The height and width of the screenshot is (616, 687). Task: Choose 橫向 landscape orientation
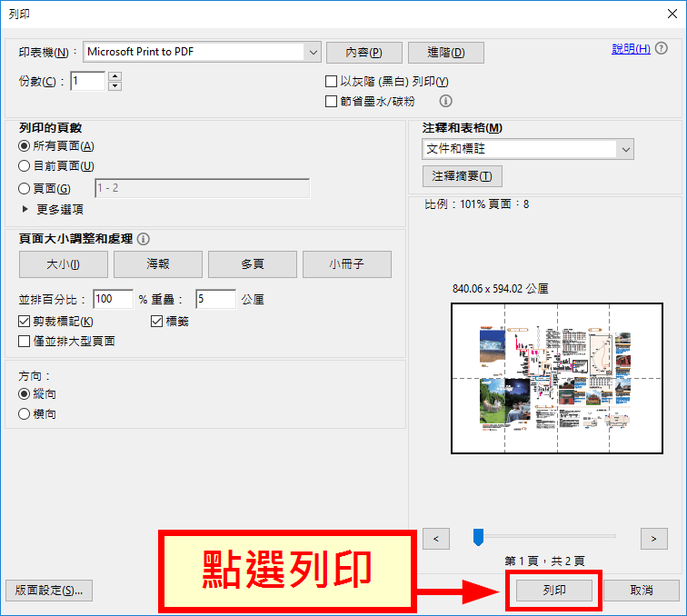[25, 414]
